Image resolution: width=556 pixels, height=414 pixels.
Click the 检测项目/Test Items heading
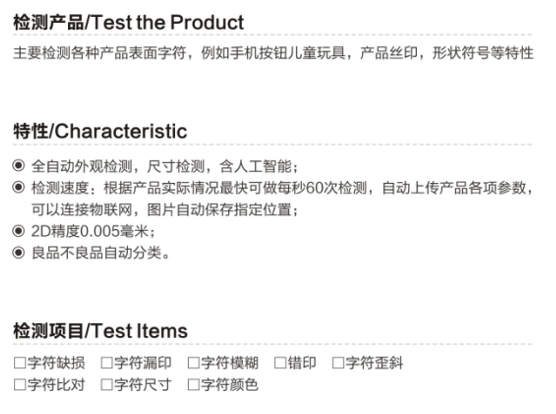[100, 331]
